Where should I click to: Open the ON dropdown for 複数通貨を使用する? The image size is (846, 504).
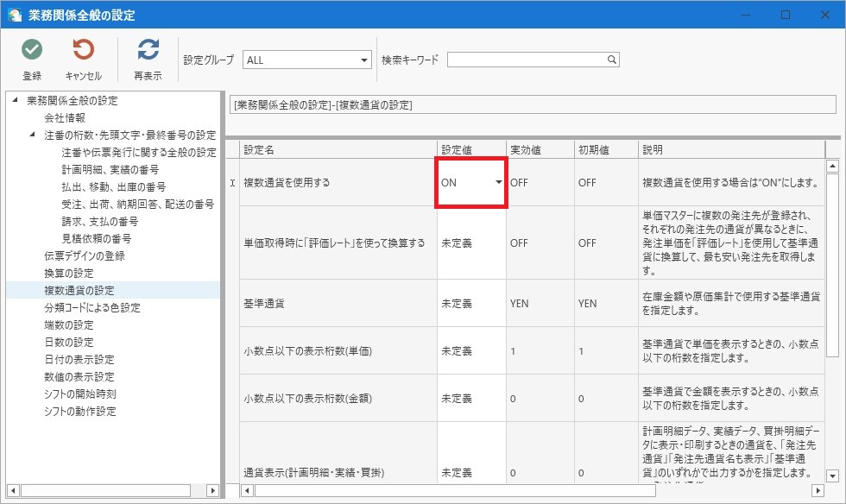499,182
